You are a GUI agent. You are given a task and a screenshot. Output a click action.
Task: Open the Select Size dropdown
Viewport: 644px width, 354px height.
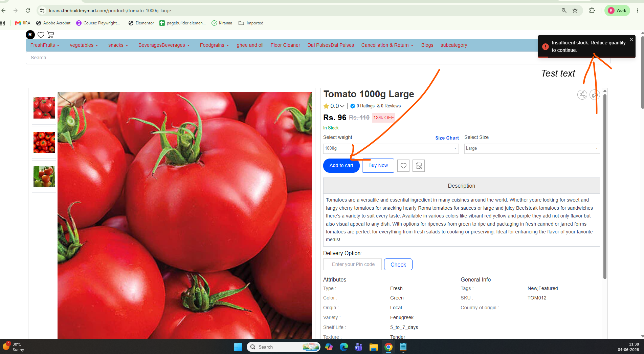pos(532,148)
